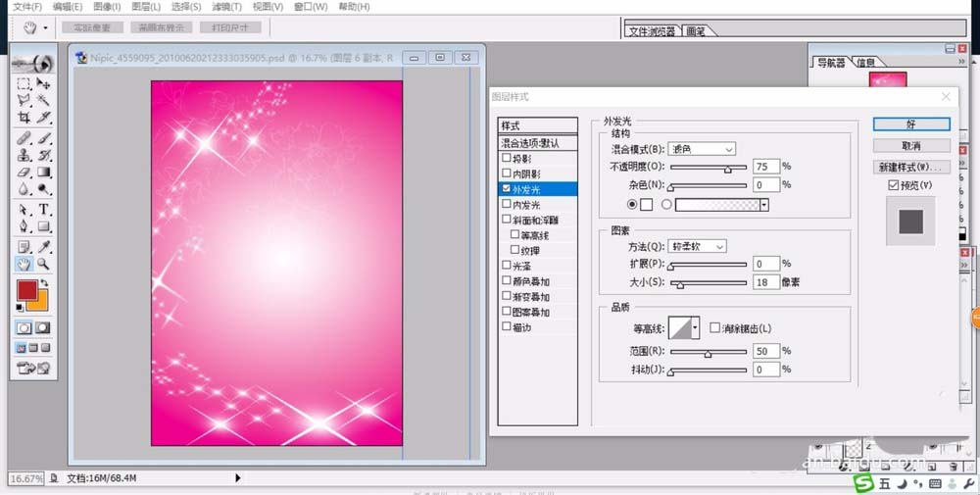Select the Type tool
The height and width of the screenshot is (495, 980).
[x=43, y=210]
